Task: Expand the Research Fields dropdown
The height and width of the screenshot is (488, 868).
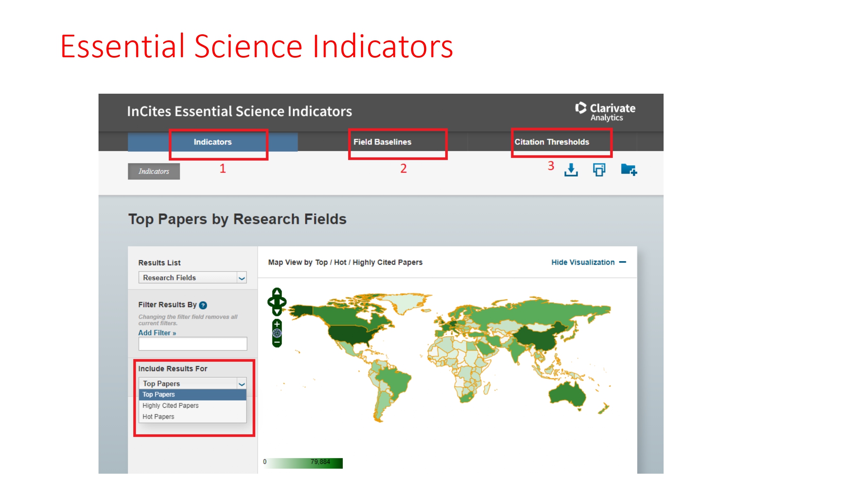Action: (242, 278)
